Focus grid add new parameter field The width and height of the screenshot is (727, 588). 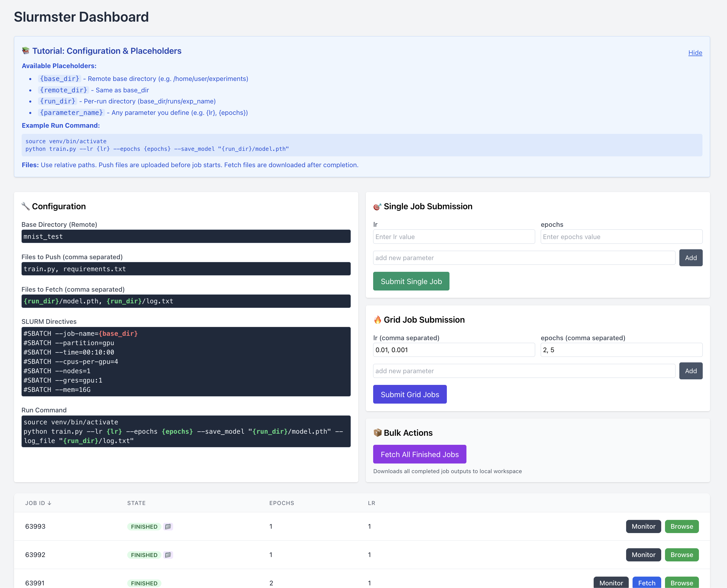point(524,371)
